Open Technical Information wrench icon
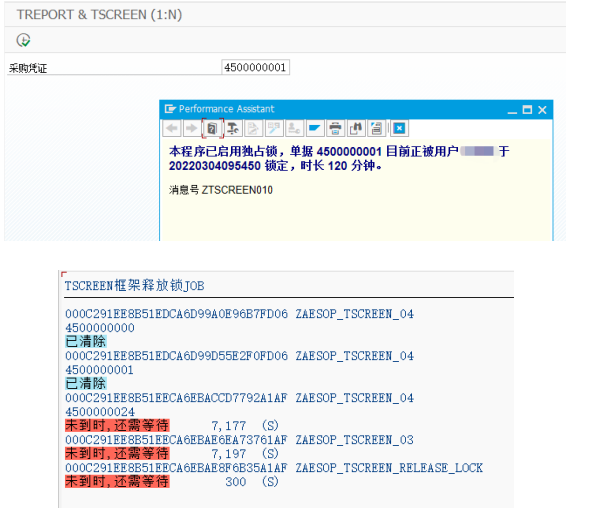Viewport: 592px width, 523px height. (x=233, y=128)
